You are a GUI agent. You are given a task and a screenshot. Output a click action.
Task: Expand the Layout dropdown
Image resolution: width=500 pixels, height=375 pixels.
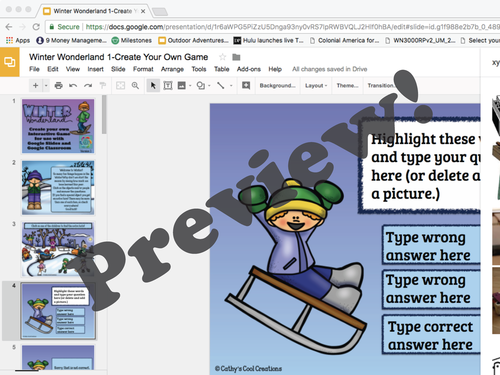316,86
